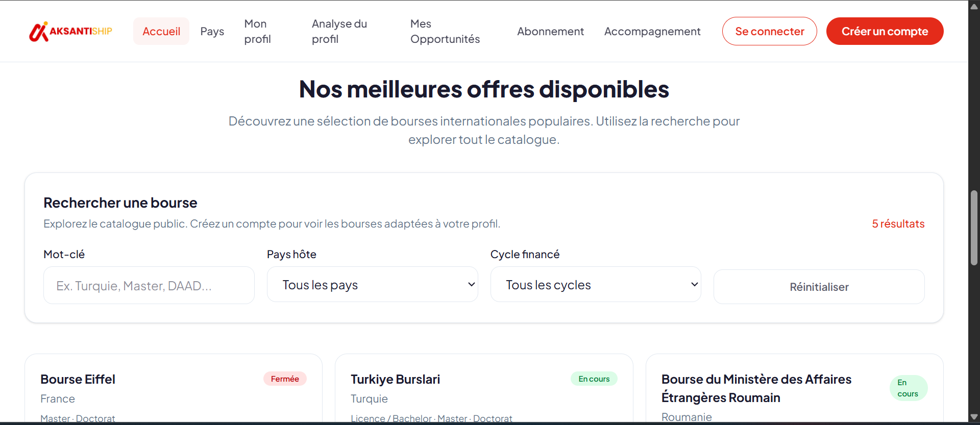Click the Réinitialiser button

819,287
